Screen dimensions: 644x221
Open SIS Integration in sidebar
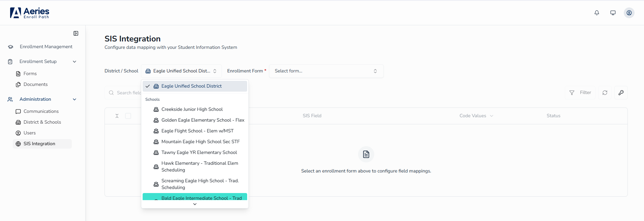pos(42,144)
